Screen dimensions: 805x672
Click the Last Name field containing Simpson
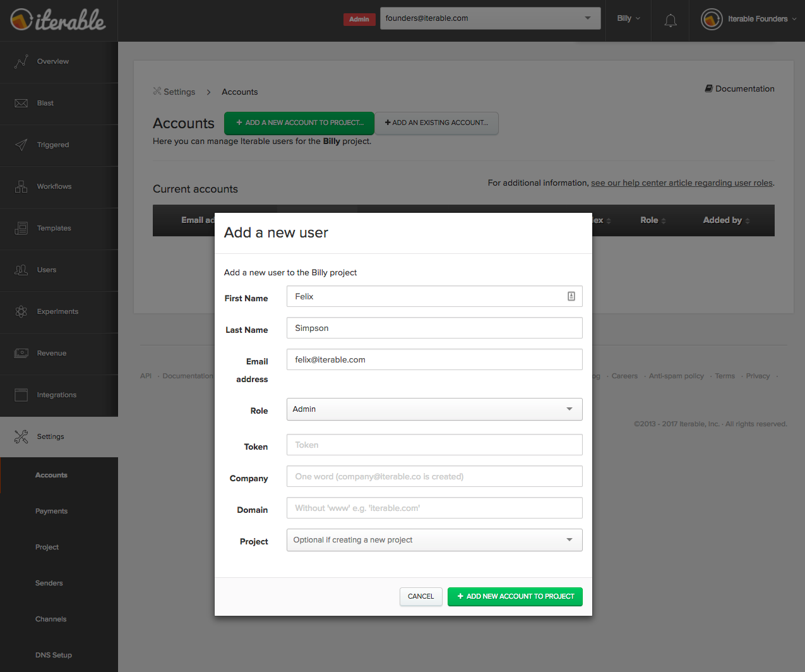coord(434,328)
